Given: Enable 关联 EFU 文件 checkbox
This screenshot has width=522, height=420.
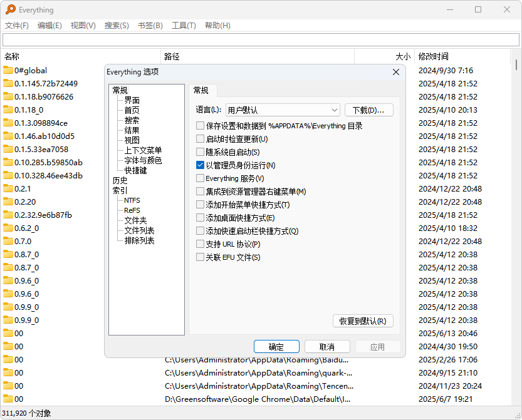Looking at the screenshot, I should [200, 257].
